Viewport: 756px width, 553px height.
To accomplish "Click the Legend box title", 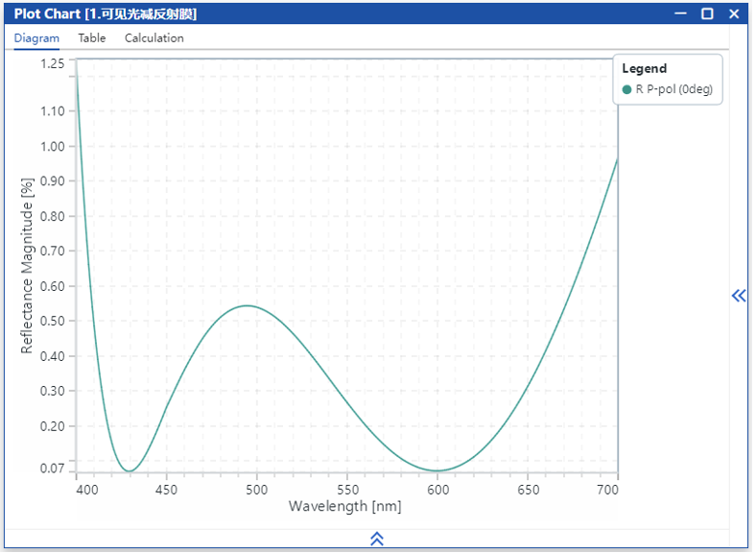I will click(x=644, y=69).
